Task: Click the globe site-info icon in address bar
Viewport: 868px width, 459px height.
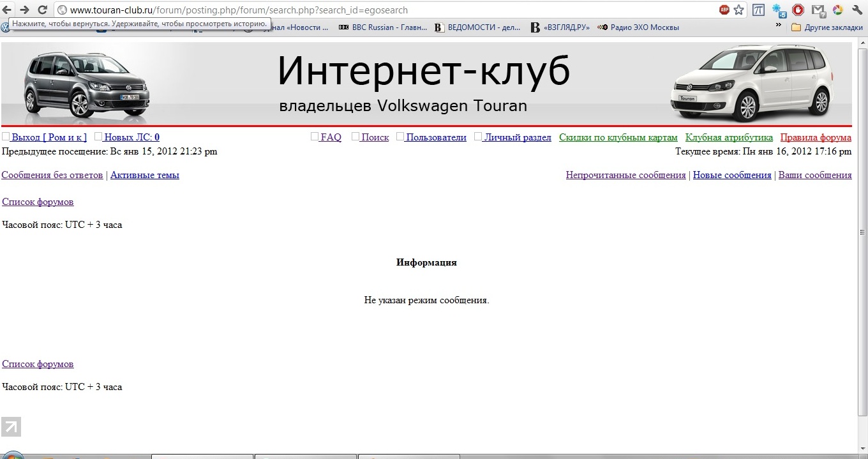Action: tap(62, 10)
